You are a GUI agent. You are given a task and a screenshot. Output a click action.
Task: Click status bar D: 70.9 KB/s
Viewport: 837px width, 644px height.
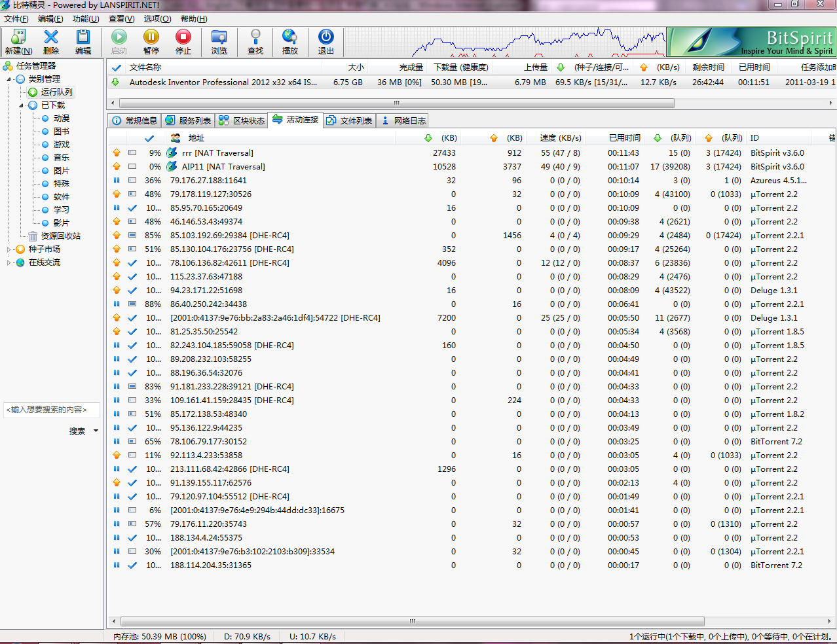point(247,636)
